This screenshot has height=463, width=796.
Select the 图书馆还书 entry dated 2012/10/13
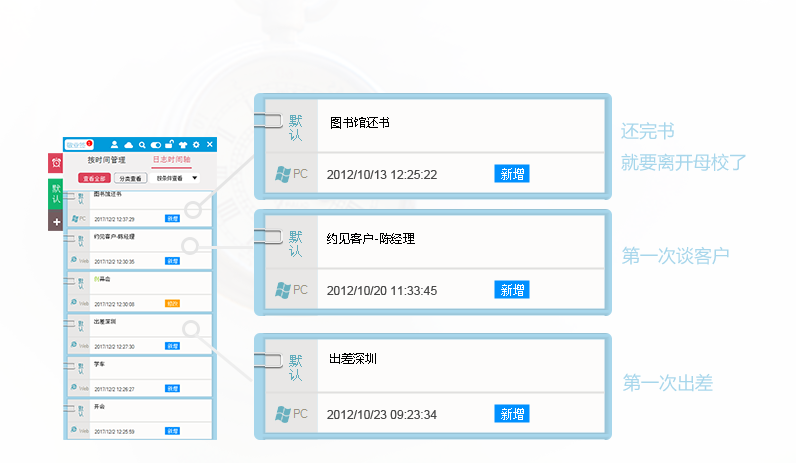tap(433, 146)
